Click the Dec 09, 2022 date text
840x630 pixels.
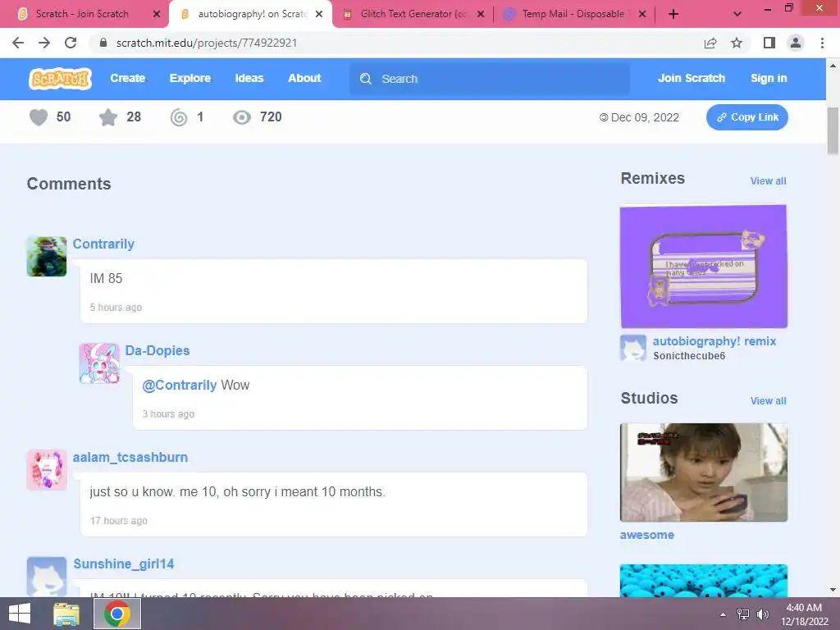[645, 117]
